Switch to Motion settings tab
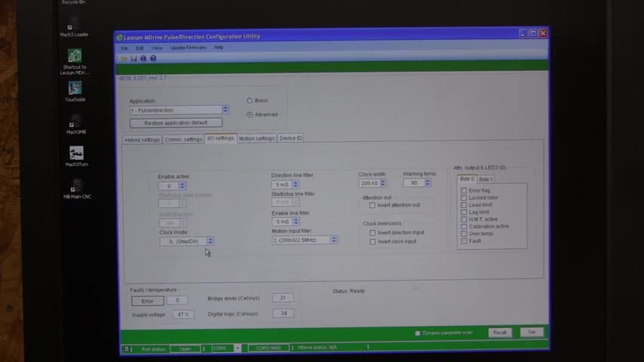Screen dimensions: 644x362 256,139
